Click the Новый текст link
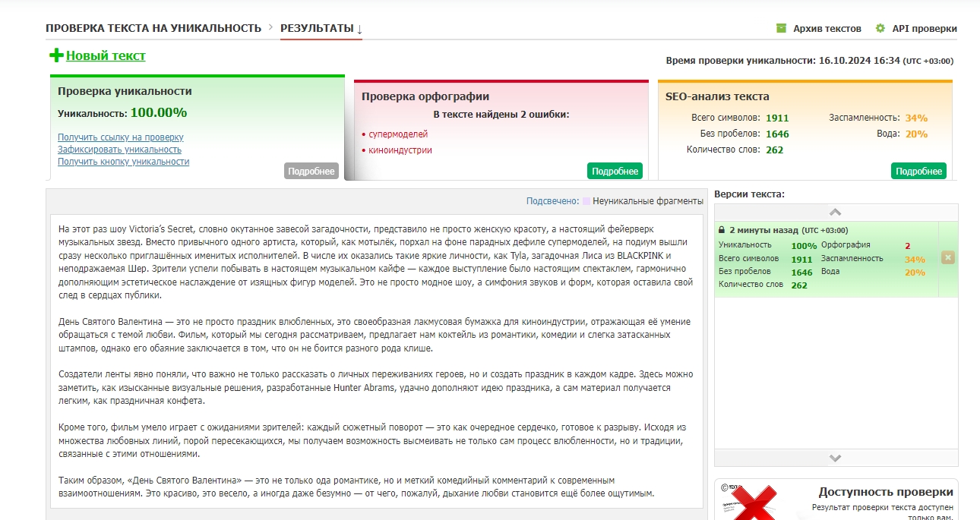This screenshot has width=980, height=520. 106,55
